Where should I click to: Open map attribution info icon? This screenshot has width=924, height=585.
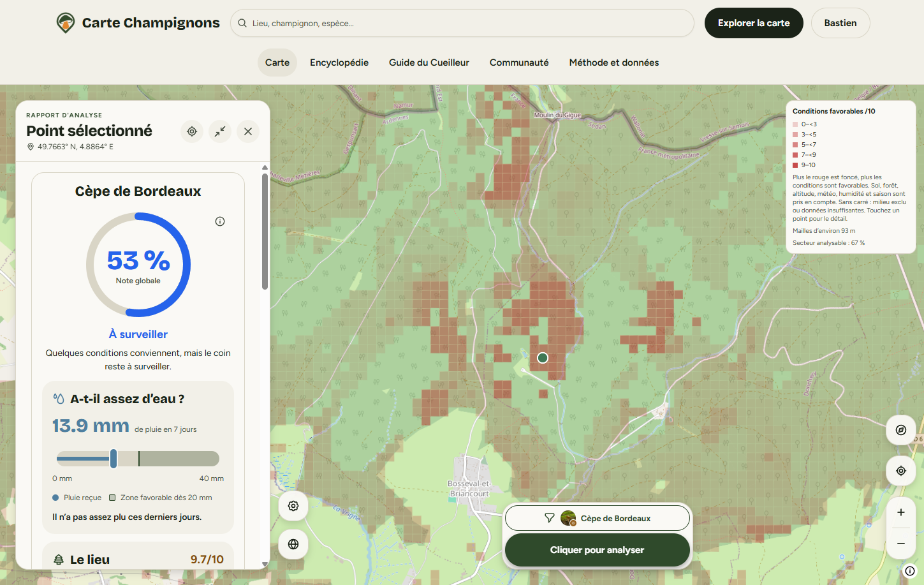[910, 571]
